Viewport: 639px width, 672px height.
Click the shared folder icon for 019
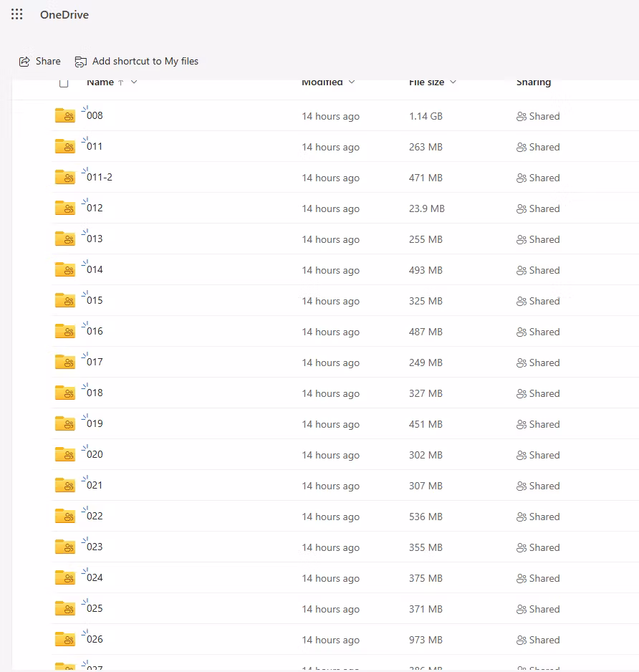tap(65, 424)
